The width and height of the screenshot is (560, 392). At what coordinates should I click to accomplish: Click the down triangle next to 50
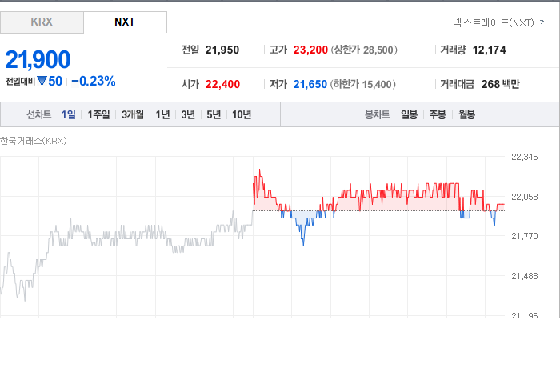(x=42, y=81)
